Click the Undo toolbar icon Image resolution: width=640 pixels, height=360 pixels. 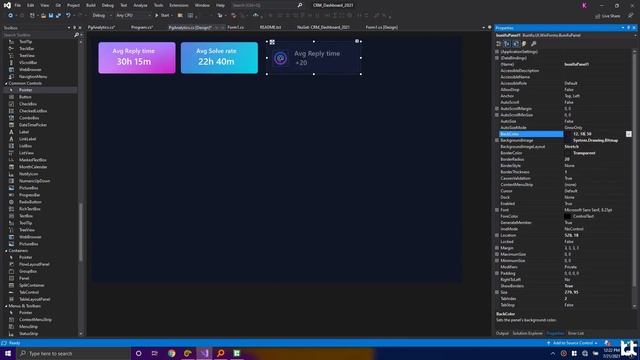tap(68, 16)
